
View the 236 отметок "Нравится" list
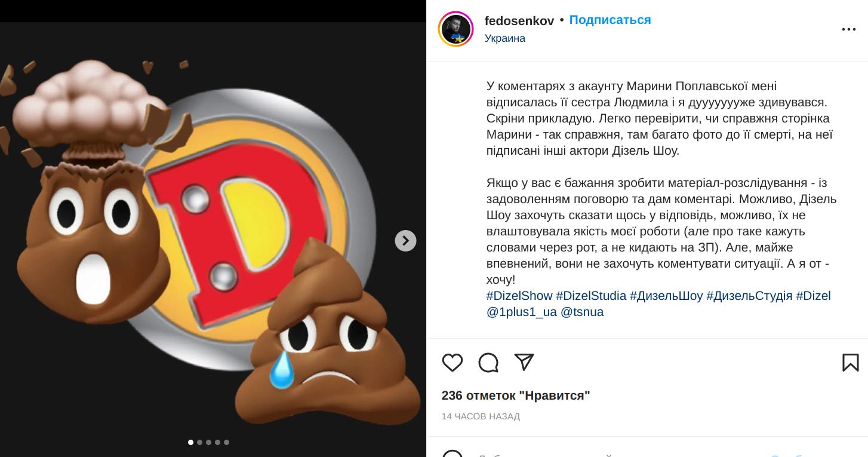pos(516,395)
